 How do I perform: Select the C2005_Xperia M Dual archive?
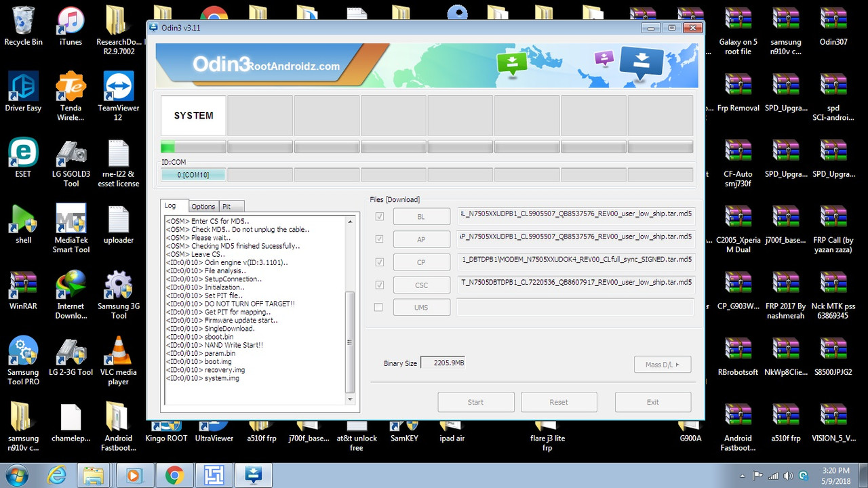click(x=738, y=229)
